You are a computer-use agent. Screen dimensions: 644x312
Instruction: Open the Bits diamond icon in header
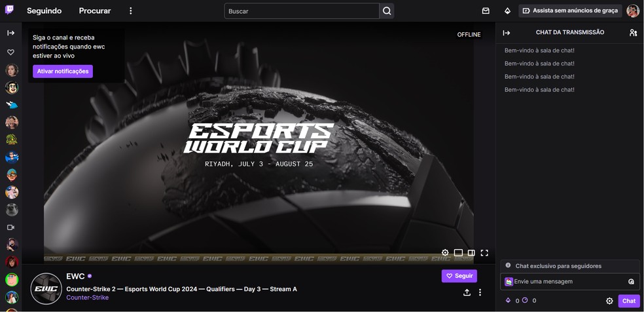[507, 10]
